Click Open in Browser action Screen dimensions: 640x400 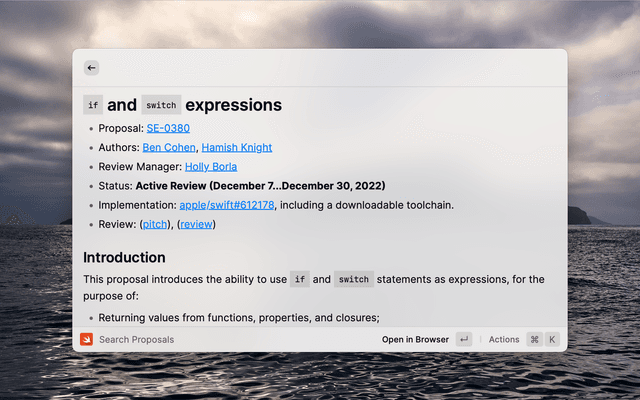415,339
